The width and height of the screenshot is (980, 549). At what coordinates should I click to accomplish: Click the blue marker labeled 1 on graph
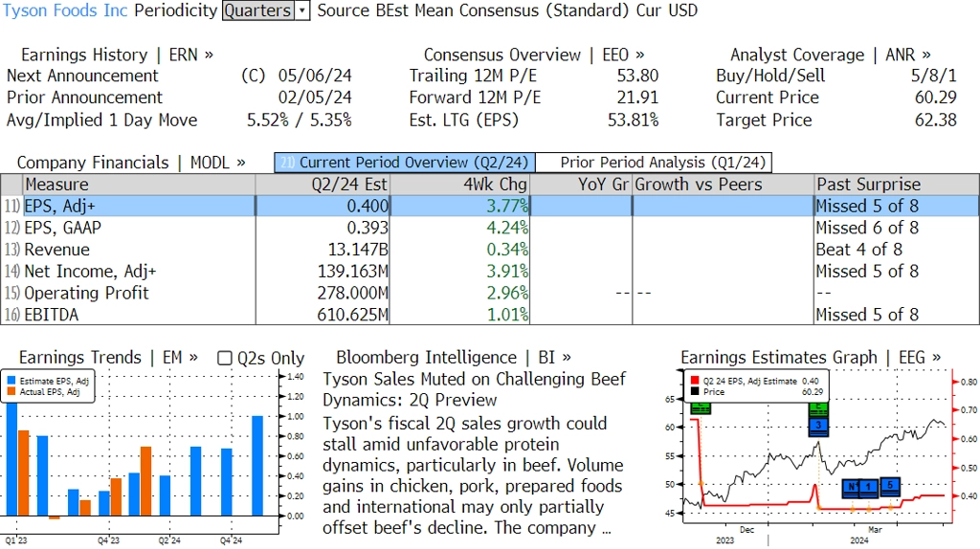(868, 488)
